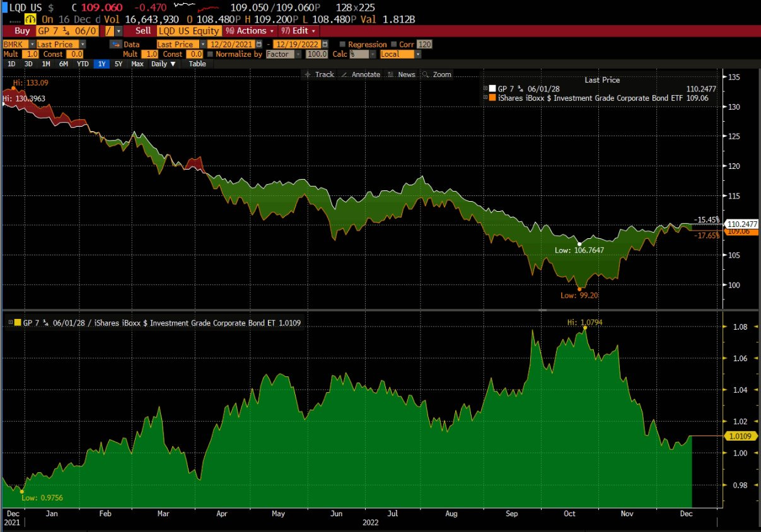Select the 5Y range tab

pos(118,64)
